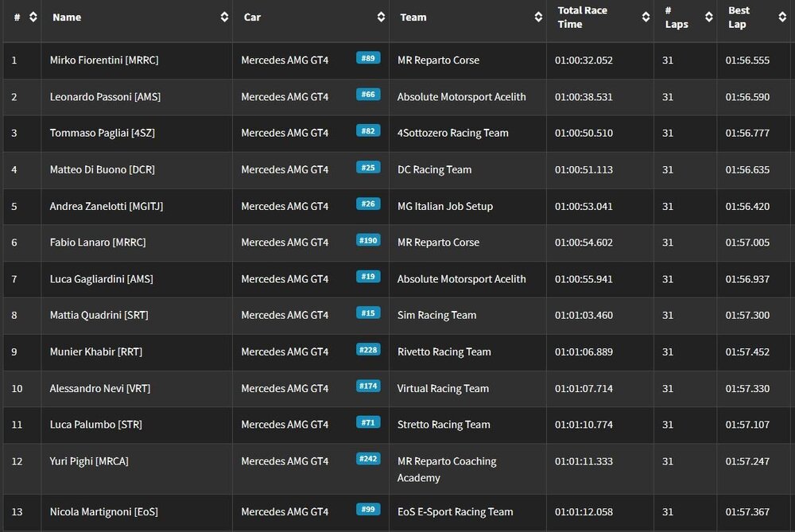Image resolution: width=795 pixels, height=532 pixels.
Task: Toggle sorting on the Team column arrows
Action: pos(538,17)
